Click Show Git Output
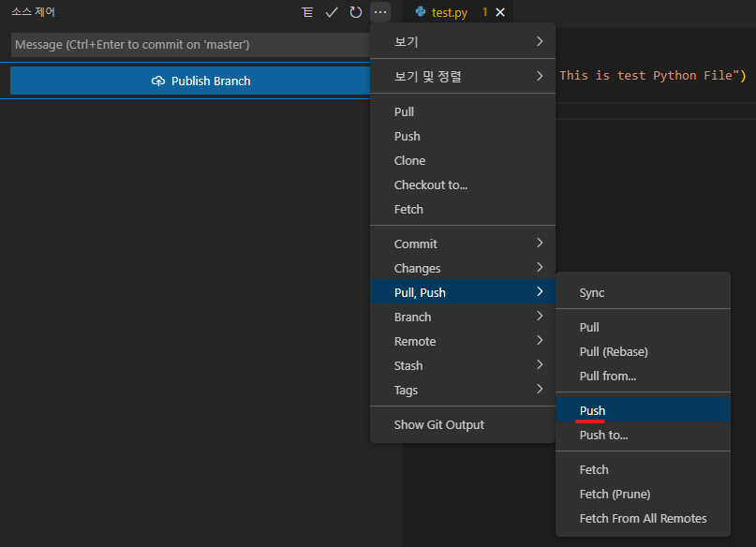The image size is (756, 547). pos(463,424)
